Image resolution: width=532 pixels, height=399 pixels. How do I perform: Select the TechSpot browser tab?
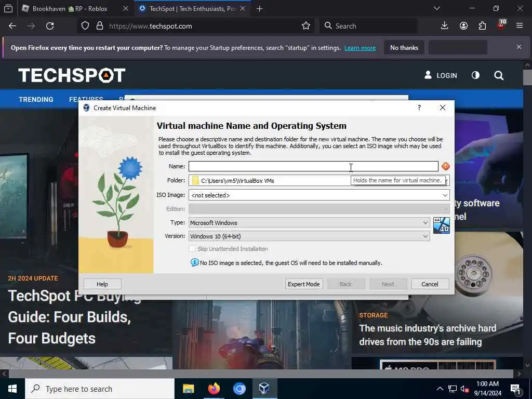pos(192,9)
